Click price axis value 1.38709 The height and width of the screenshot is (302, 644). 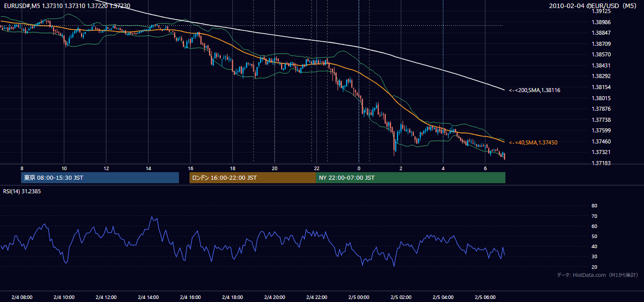click(x=601, y=44)
